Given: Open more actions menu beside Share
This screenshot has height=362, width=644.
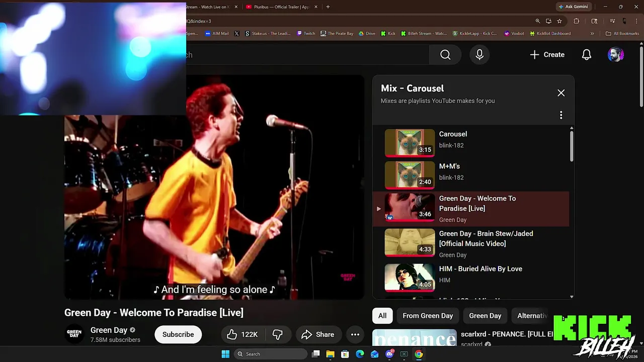Looking at the screenshot, I should (355, 334).
